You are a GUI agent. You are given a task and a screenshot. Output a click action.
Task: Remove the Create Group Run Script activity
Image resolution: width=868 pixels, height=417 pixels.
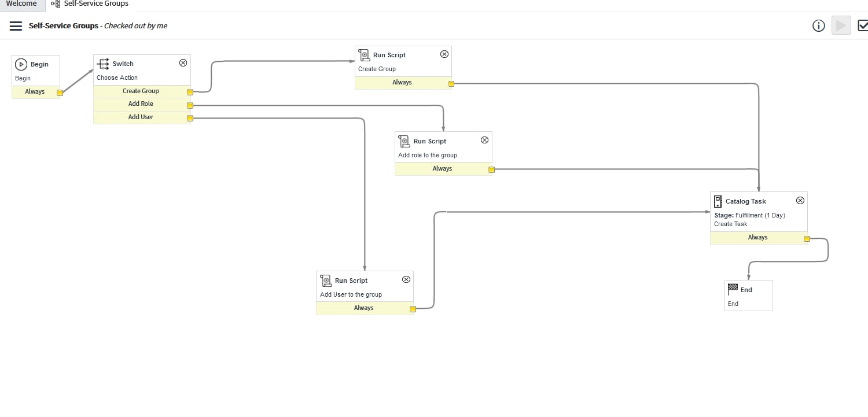point(444,54)
